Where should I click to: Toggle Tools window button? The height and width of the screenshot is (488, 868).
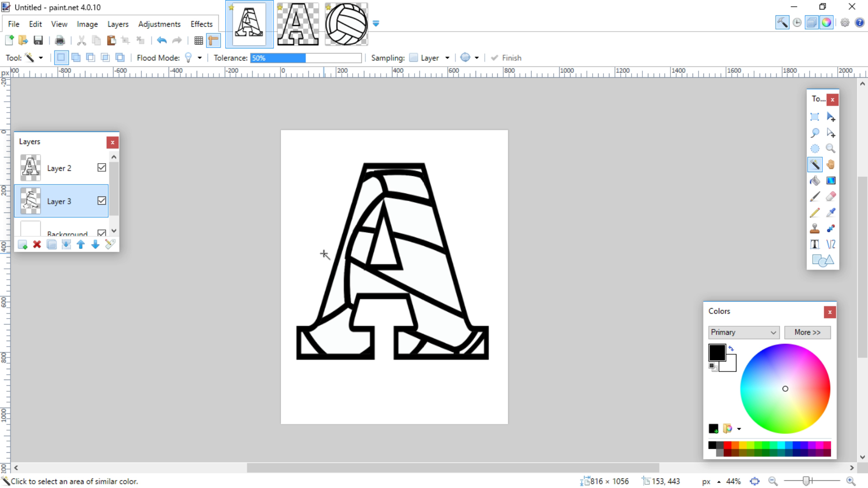tap(782, 23)
